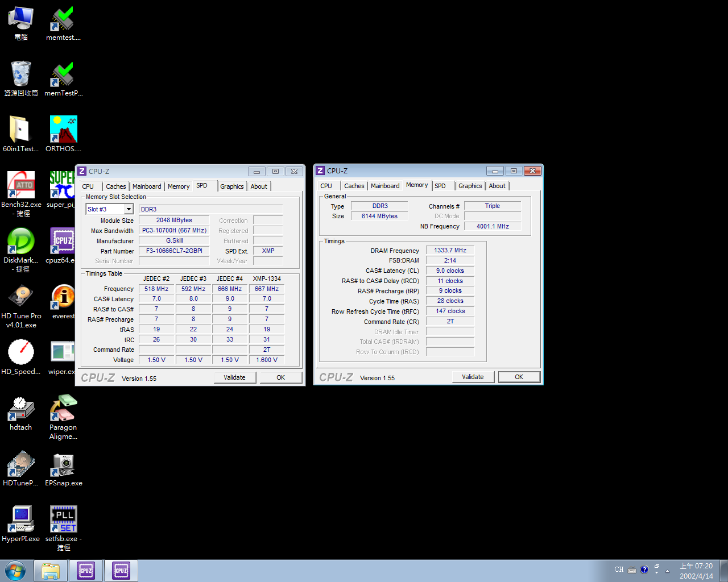
Task: Launch the memTestP shortcut icon
Action: click(63, 78)
